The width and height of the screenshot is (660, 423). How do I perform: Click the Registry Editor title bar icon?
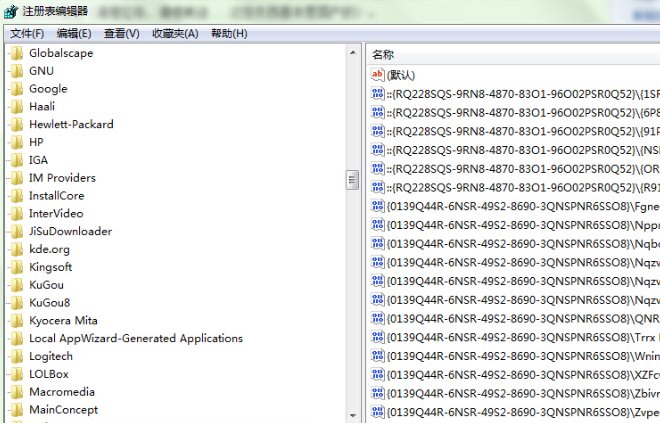[x=11, y=11]
